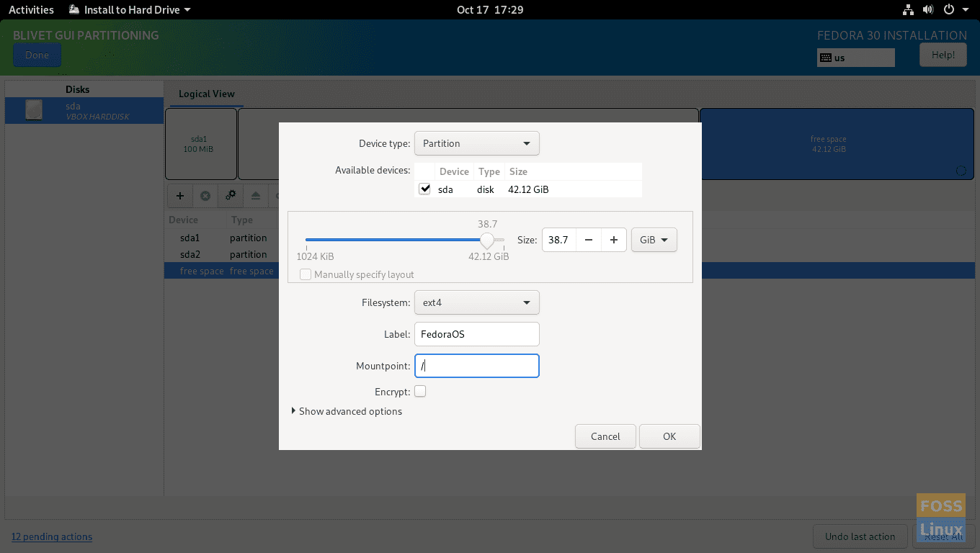
Task: Unmount device using the eject icon
Action: click(255, 195)
